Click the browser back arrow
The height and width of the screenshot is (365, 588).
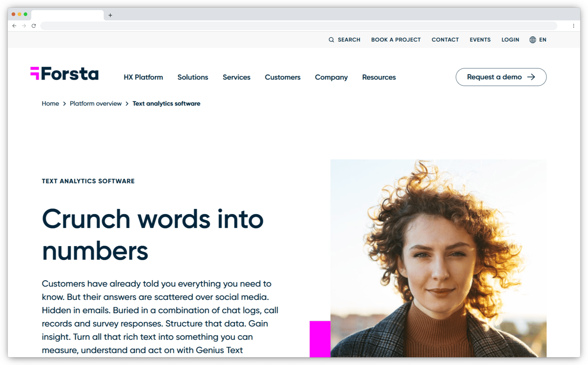(x=14, y=26)
